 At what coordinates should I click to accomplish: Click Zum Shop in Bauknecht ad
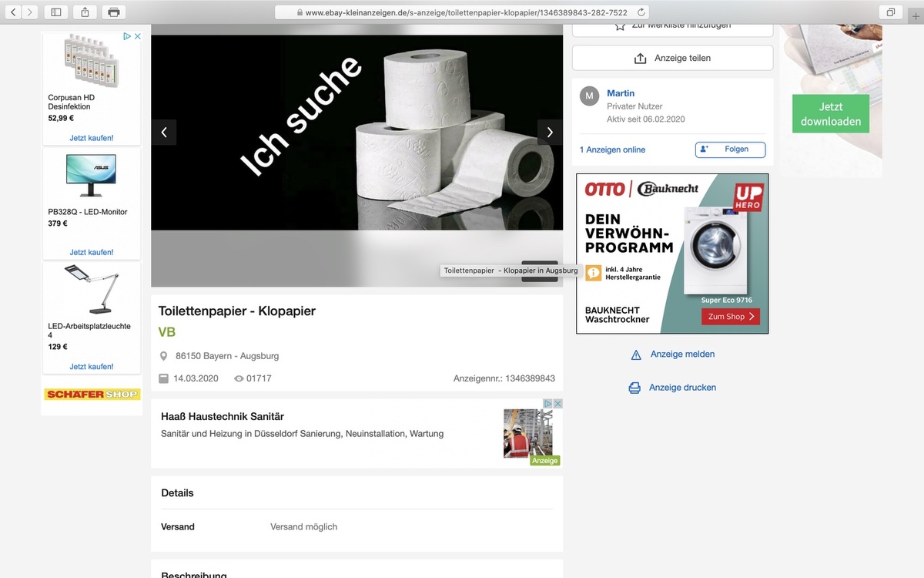[730, 317]
